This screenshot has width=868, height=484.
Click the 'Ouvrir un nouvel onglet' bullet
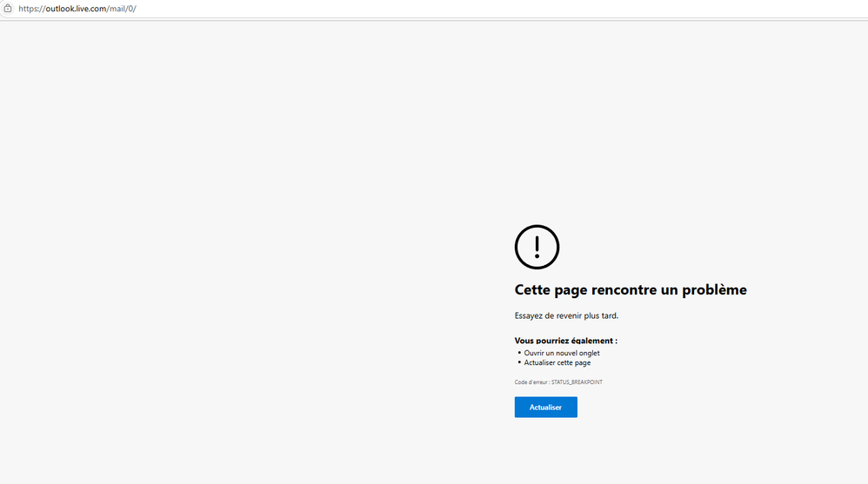561,353
